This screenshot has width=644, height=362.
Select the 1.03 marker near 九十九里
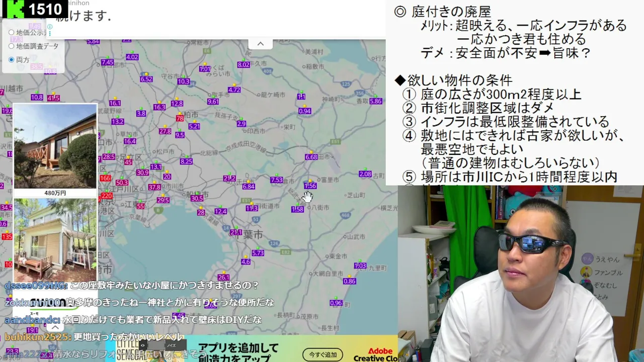pyautogui.click(x=360, y=266)
